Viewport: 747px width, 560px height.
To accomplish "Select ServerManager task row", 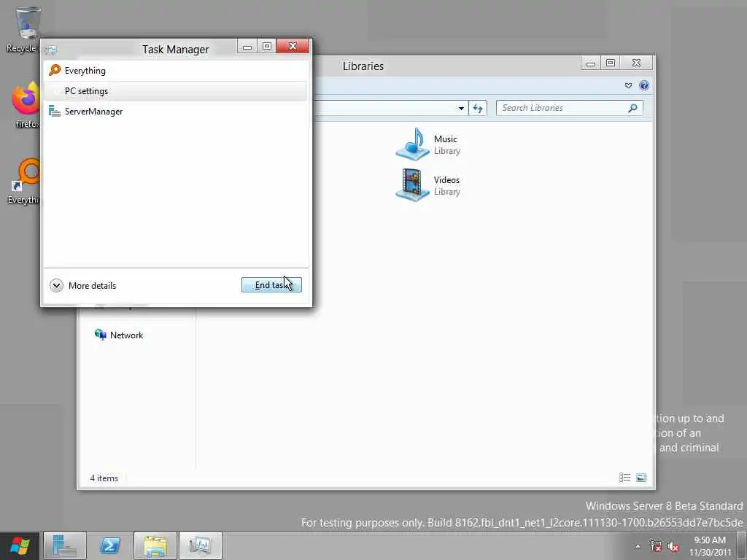I will (175, 112).
